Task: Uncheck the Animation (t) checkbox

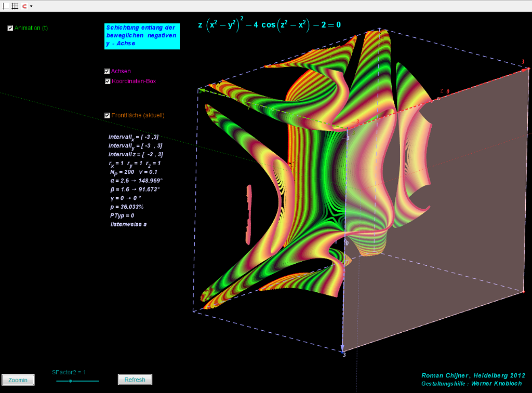Action: tap(10, 28)
